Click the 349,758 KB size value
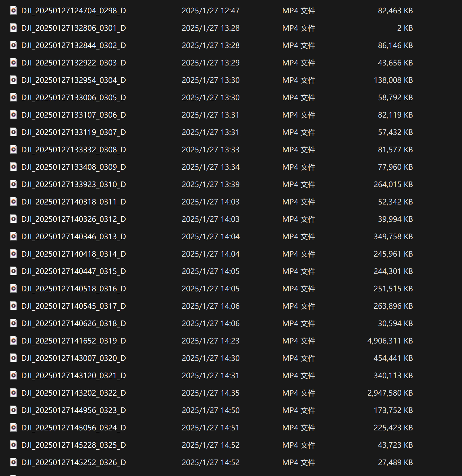 (393, 237)
